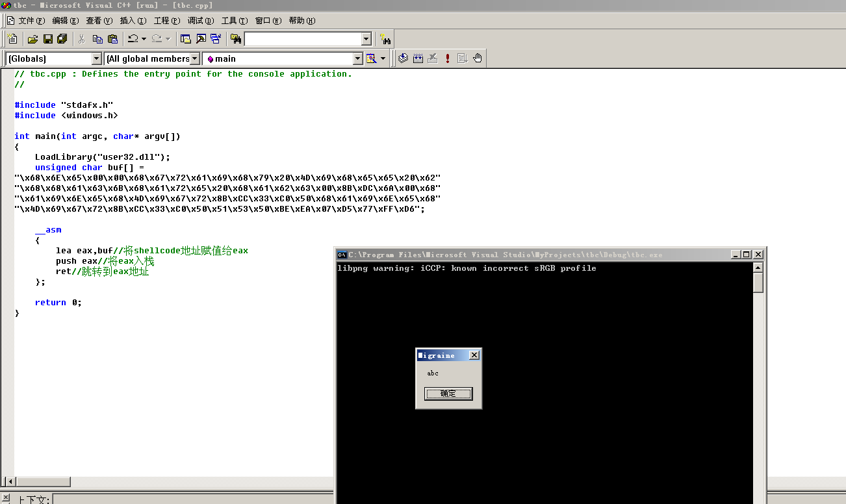This screenshot has width=846, height=504.
Task: Open the 帮助(H) menu
Action: pos(302,21)
